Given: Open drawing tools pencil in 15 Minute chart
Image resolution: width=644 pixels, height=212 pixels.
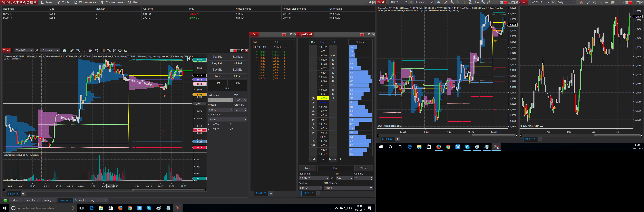Looking at the screenshot, I should (72, 50).
